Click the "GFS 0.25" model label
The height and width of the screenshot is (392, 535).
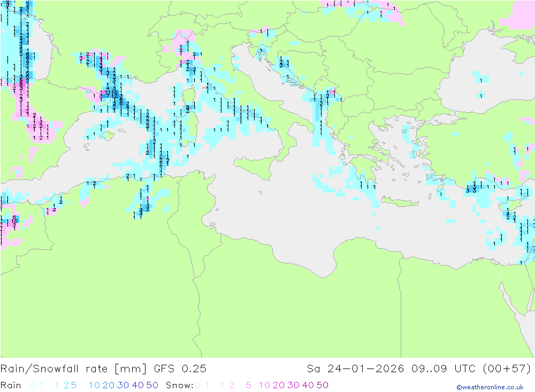pyautogui.click(x=180, y=369)
